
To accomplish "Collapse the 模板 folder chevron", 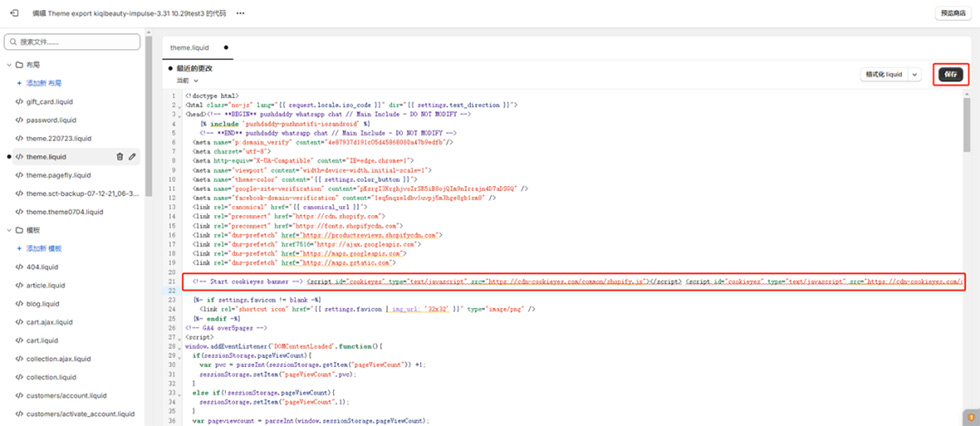I will pyautogui.click(x=8, y=230).
